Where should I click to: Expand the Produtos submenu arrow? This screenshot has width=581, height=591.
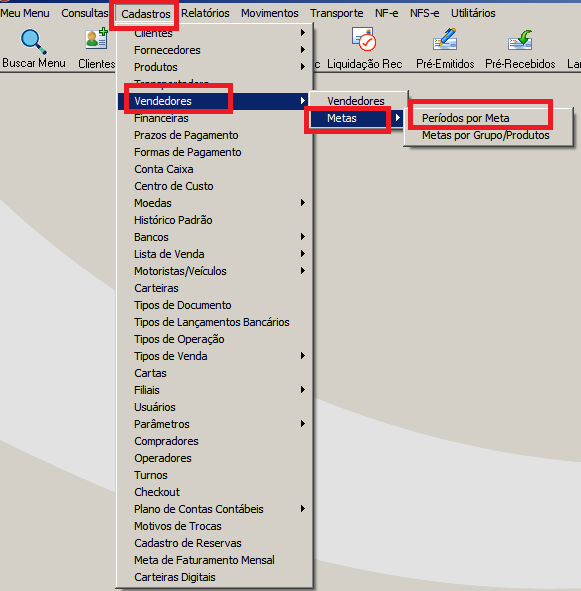tap(303, 67)
